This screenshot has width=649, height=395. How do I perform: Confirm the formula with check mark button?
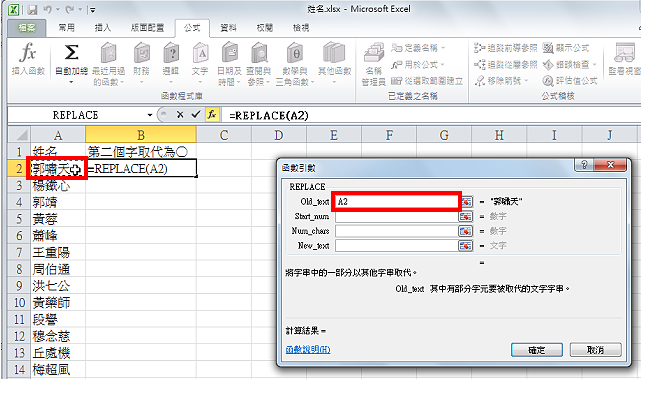[x=196, y=115]
